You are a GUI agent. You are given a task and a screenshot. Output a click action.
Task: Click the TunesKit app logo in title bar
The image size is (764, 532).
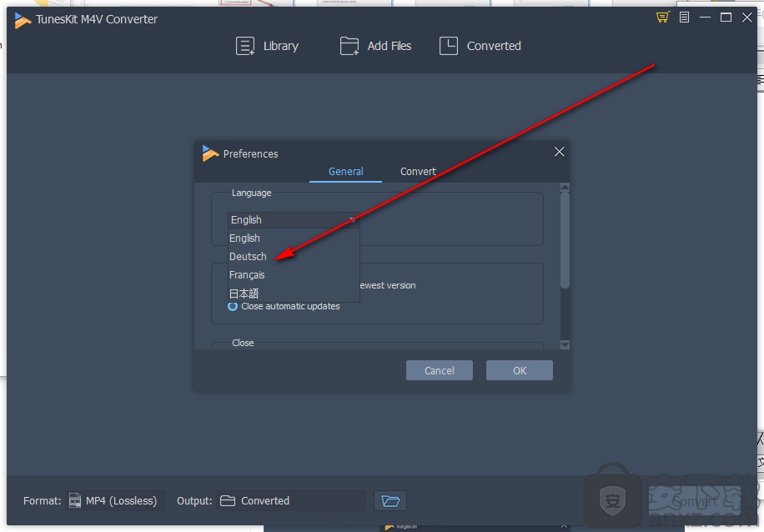(x=23, y=20)
